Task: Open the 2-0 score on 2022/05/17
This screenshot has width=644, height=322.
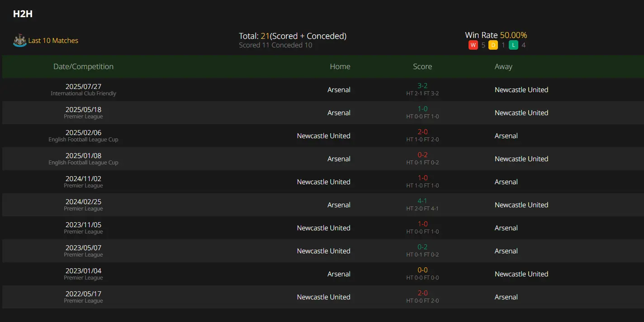Action: click(422, 293)
